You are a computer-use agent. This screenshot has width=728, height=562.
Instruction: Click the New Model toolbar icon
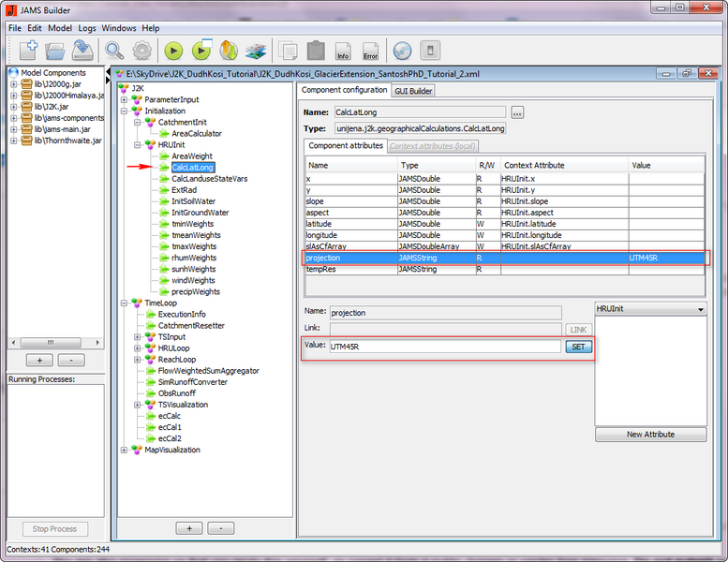[27, 51]
